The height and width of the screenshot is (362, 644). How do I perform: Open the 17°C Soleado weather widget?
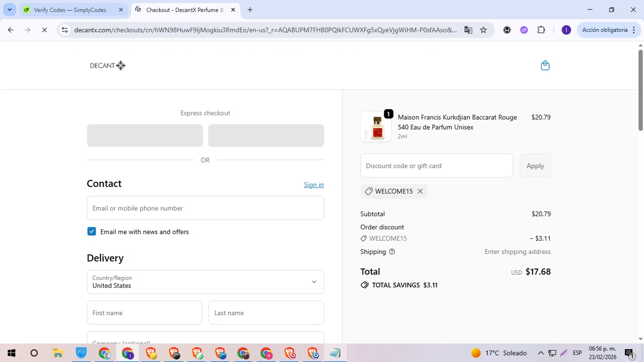(x=499, y=353)
